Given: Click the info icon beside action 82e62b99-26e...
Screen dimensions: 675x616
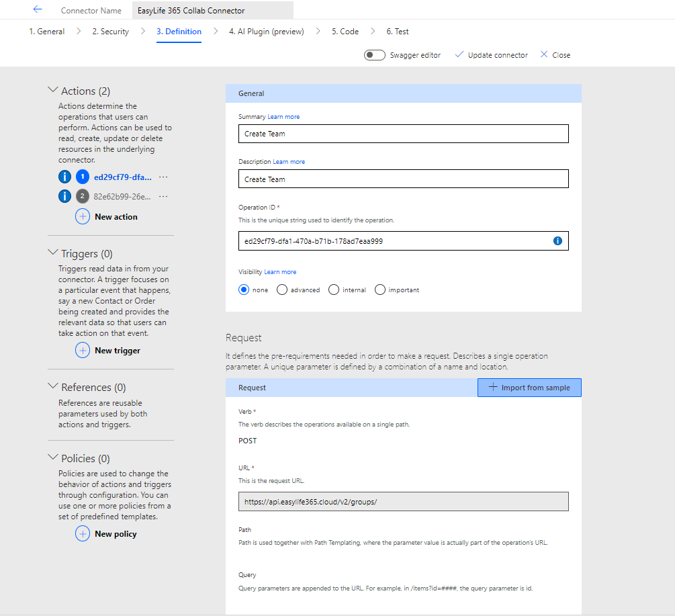Looking at the screenshot, I should point(64,195).
